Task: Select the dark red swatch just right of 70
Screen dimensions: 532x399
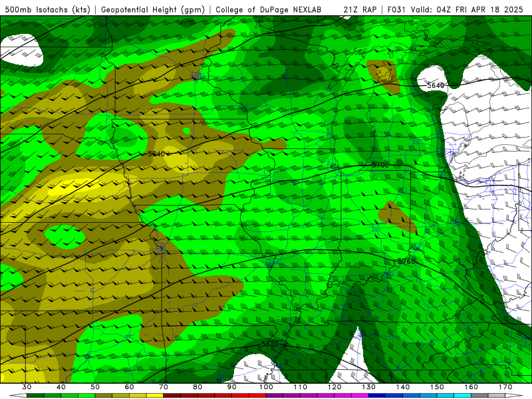Action: tap(172, 396)
